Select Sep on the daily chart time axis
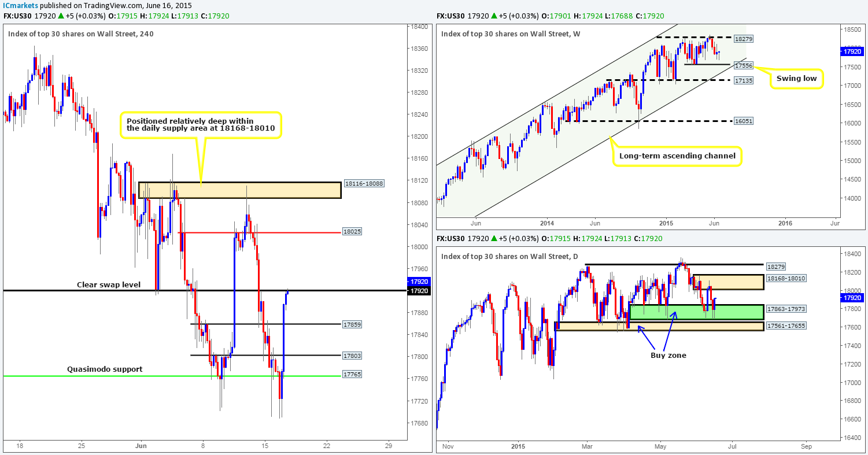 [807, 446]
